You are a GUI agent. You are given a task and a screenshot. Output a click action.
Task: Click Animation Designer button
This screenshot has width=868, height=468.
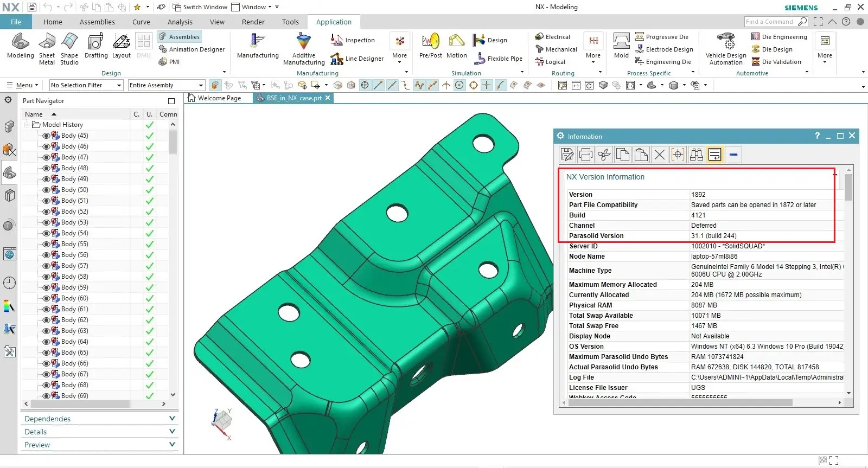pos(192,49)
